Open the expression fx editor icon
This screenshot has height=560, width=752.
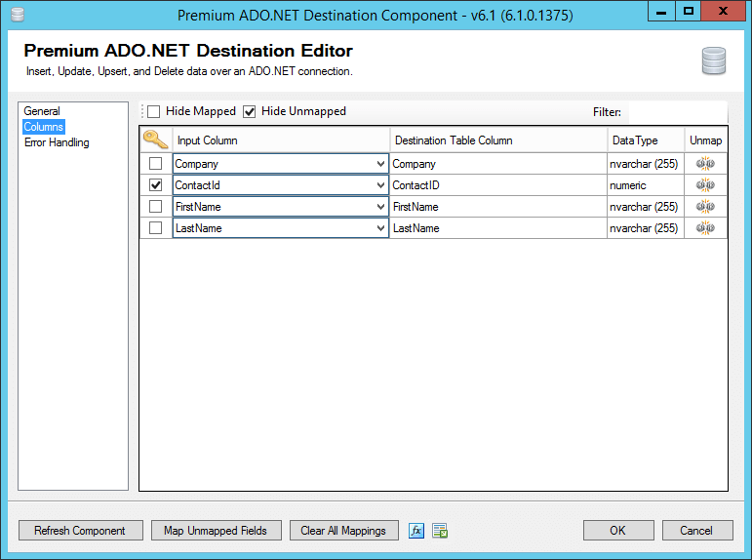[x=416, y=531]
